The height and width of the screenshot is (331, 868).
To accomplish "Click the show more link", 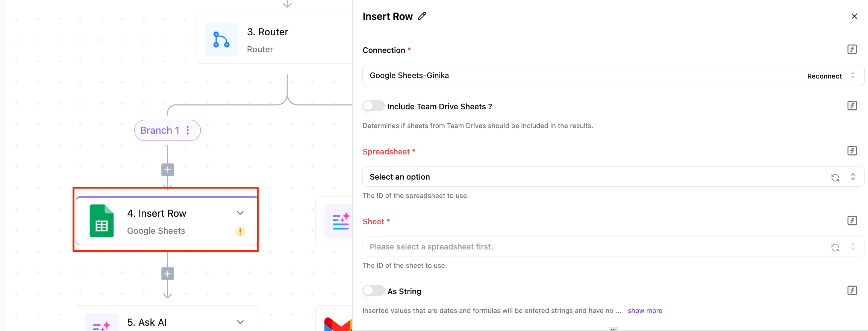I will point(645,311).
